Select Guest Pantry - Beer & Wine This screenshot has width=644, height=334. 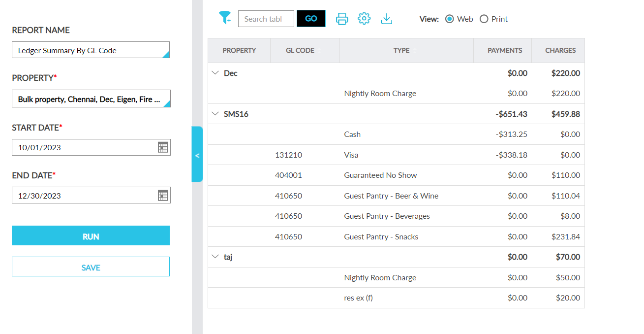(391, 196)
